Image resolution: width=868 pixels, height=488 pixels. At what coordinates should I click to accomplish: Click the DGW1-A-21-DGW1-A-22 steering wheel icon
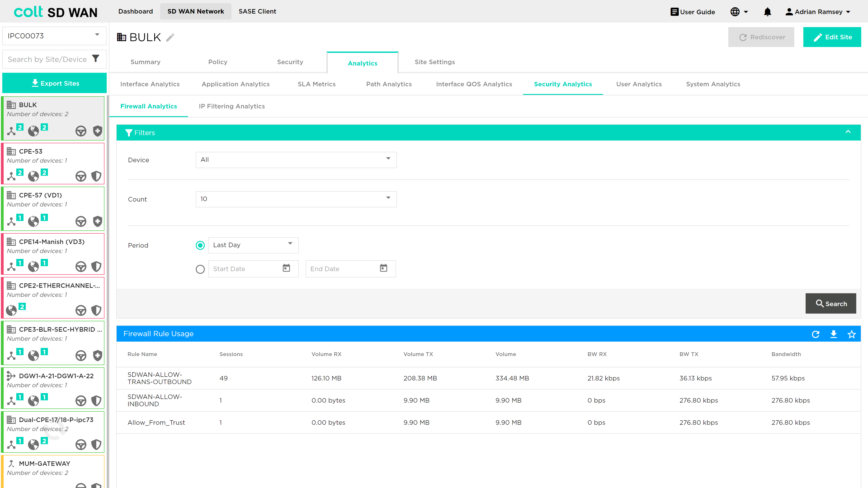80,401
